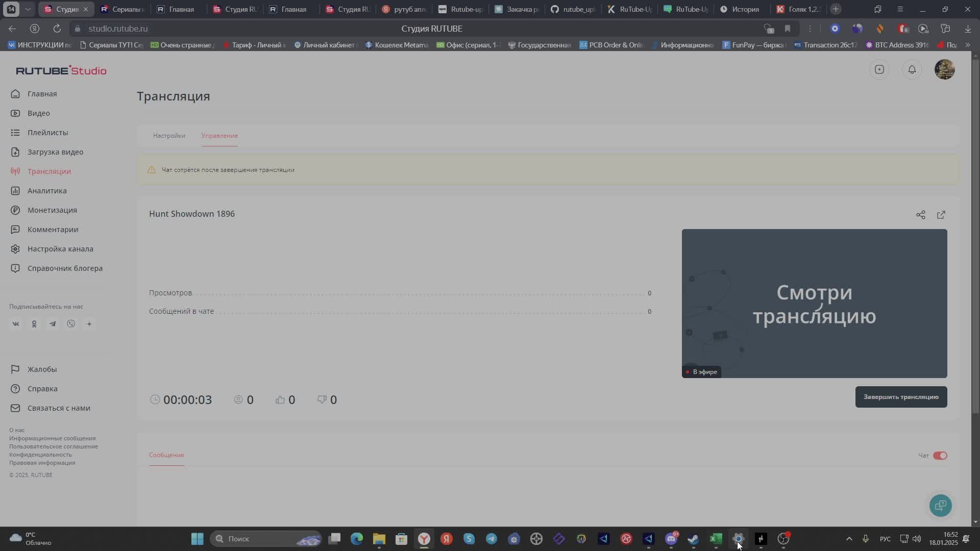This screenshot has width=980, height=551.
Task: Open the Viber social link icon
Action: (71, 324)
